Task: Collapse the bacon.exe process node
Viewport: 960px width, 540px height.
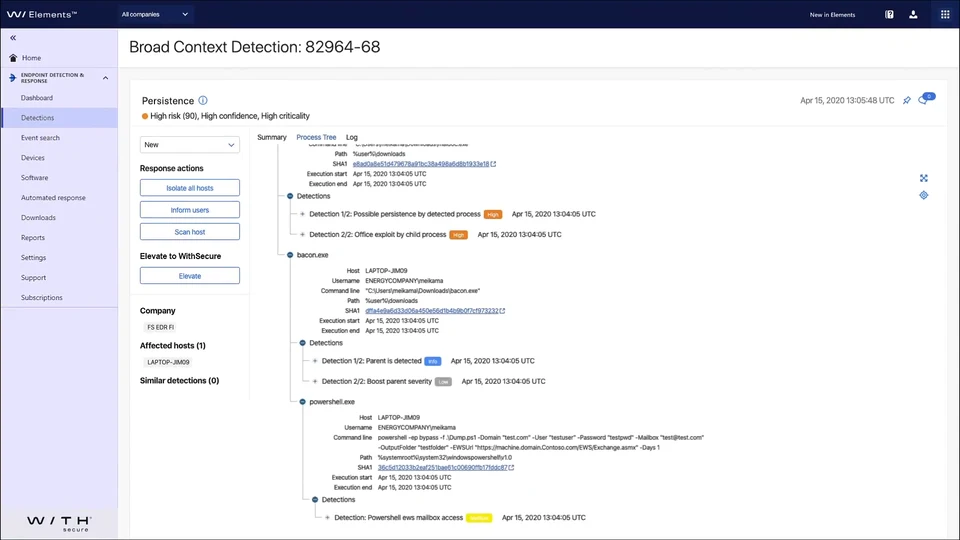Action: pos(290,255)
